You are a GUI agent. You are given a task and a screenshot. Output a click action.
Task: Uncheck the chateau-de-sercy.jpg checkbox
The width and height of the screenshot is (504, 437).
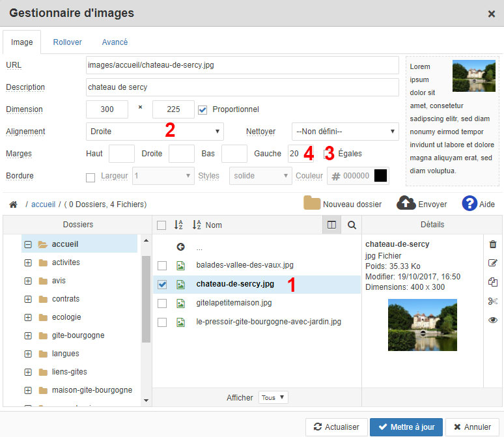[162, 284]
